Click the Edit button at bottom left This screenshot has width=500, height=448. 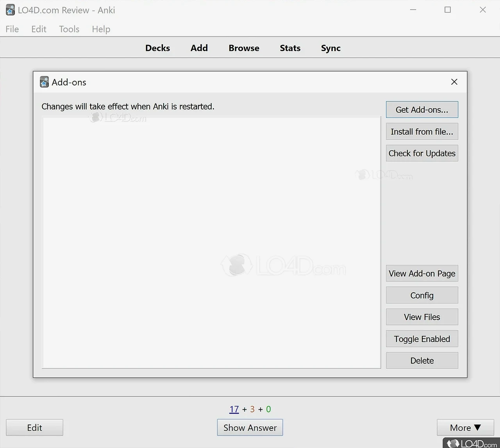pos(34,428)
